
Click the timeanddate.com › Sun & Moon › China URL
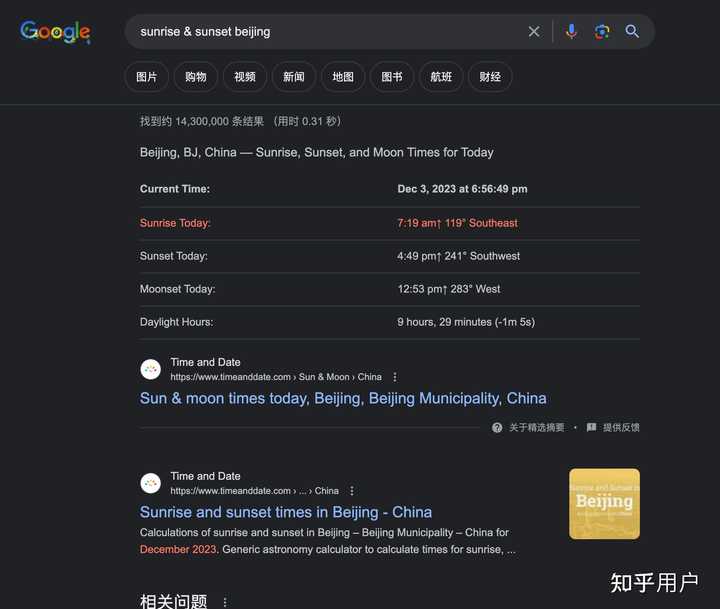276,377
